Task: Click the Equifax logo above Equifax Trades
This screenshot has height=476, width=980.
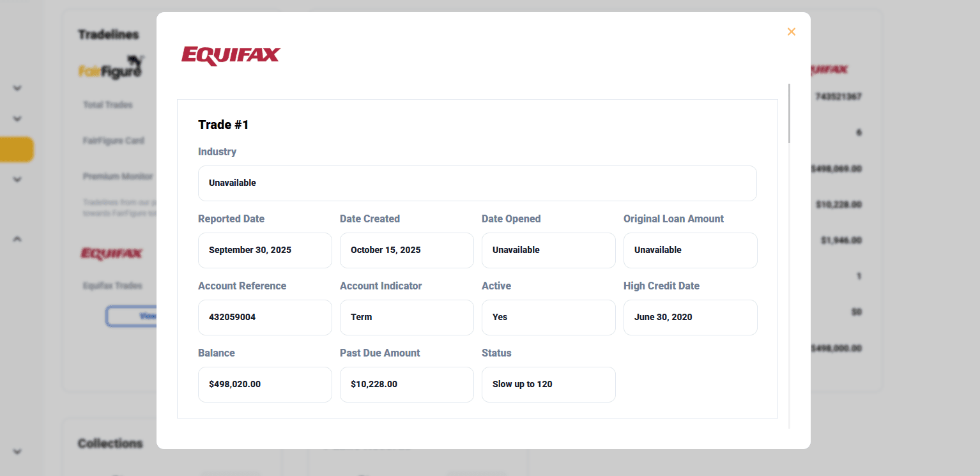Action: pos(112,254)
